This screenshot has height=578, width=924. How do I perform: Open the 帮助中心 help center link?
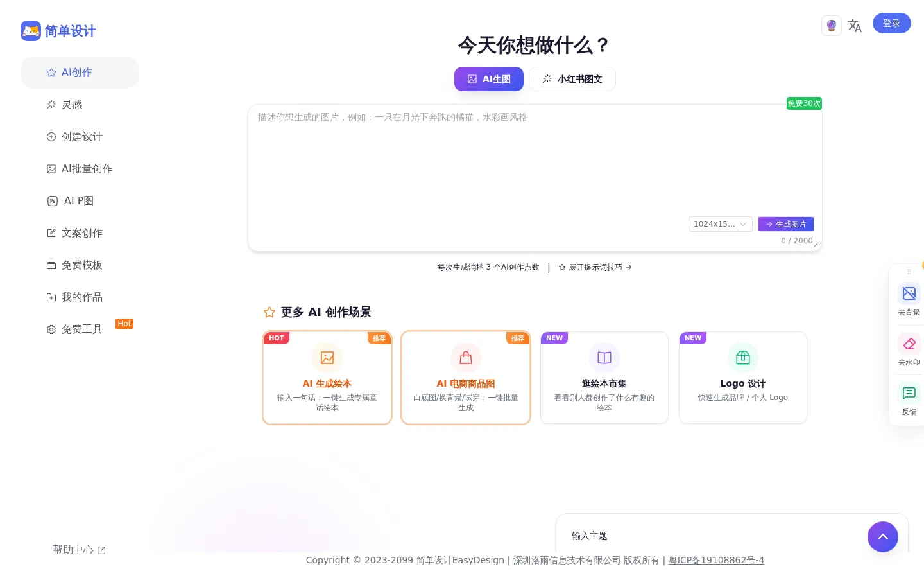(79, 550)
